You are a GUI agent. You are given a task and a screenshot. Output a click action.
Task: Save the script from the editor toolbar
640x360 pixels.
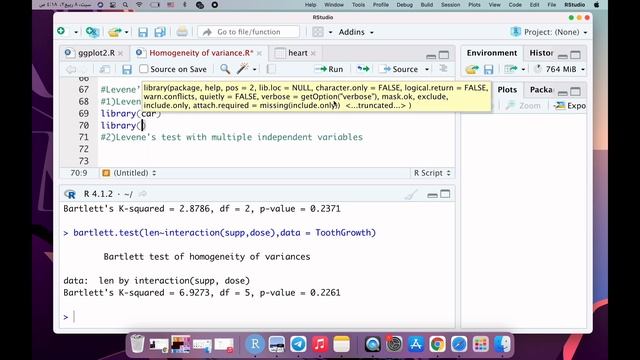pos(127,69)
